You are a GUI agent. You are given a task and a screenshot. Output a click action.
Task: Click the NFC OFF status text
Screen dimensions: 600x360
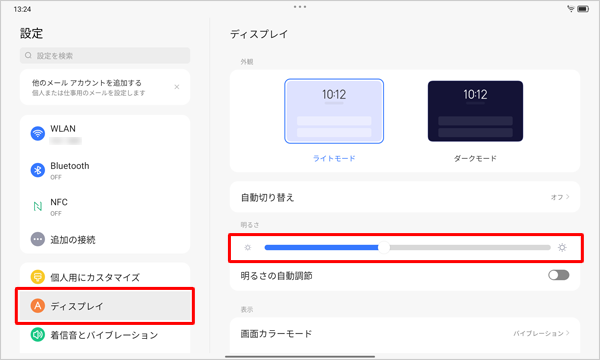tap(56, 213)
